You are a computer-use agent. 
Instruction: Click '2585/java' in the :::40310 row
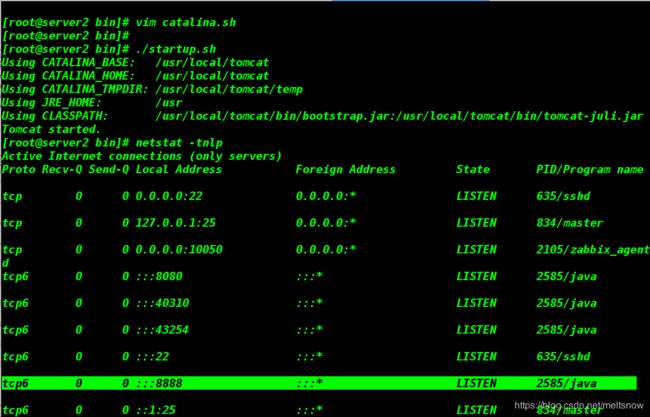click(x=566, y=303)
